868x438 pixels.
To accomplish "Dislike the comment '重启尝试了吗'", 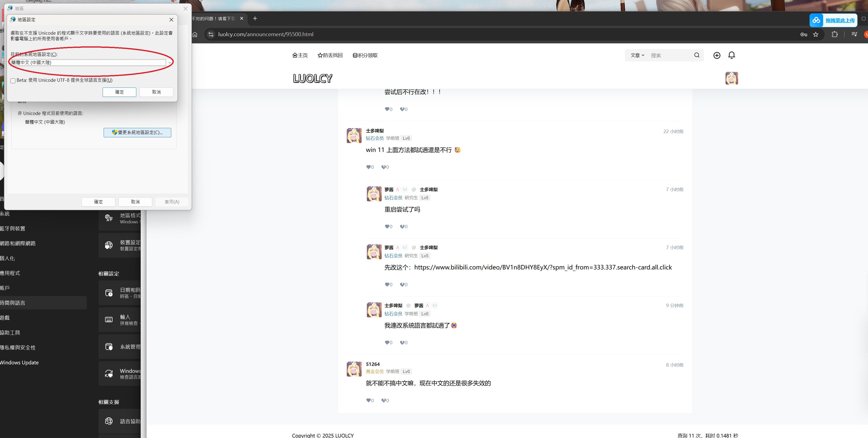I will pos(403,227).
